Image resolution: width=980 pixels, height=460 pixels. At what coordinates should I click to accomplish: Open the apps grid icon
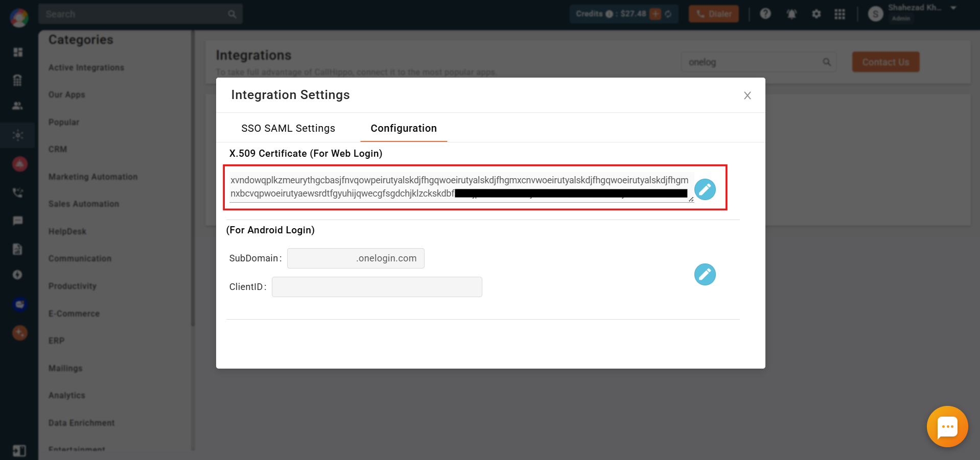(840, 14)
